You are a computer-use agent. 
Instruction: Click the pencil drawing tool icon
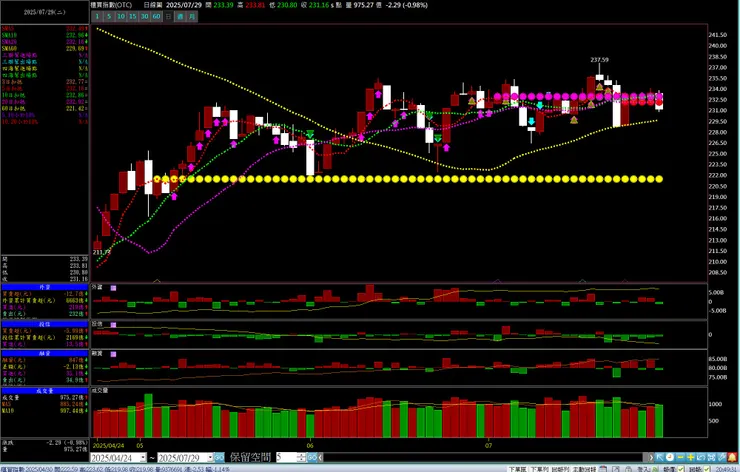click(722, 457)
